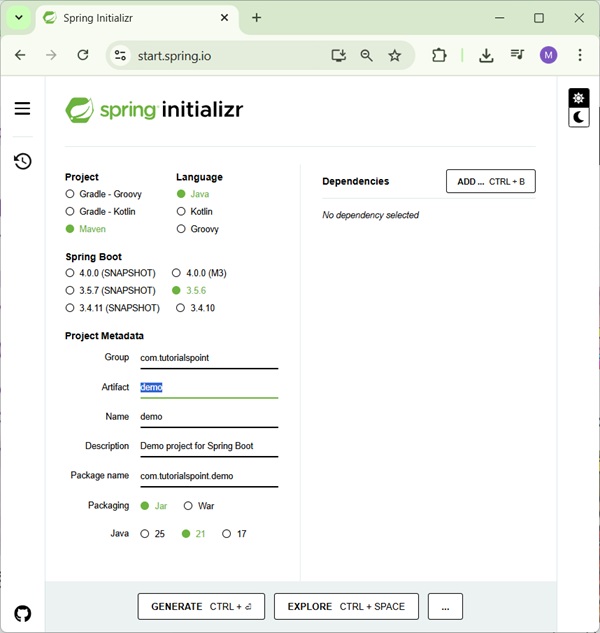Click the install app icon in address bar
Screen dimensions: 600x633
click(338, 55)
